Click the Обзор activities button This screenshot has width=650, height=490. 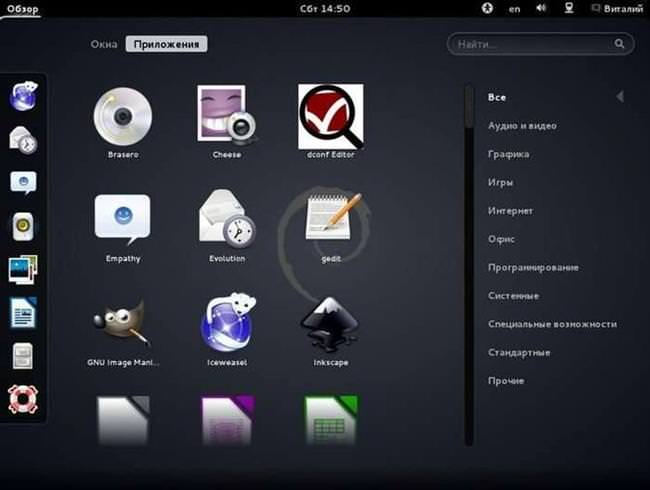tap(22, 9)
